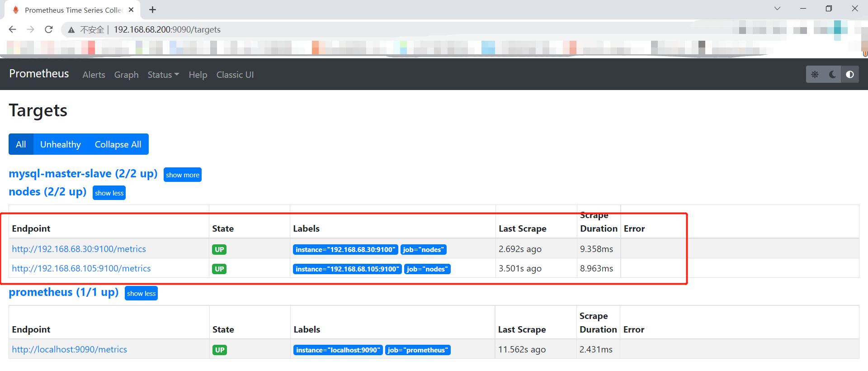Go back using the browser arrow
Screen dimensions: 868x371
pyautogui.click(x=13, y=29)
